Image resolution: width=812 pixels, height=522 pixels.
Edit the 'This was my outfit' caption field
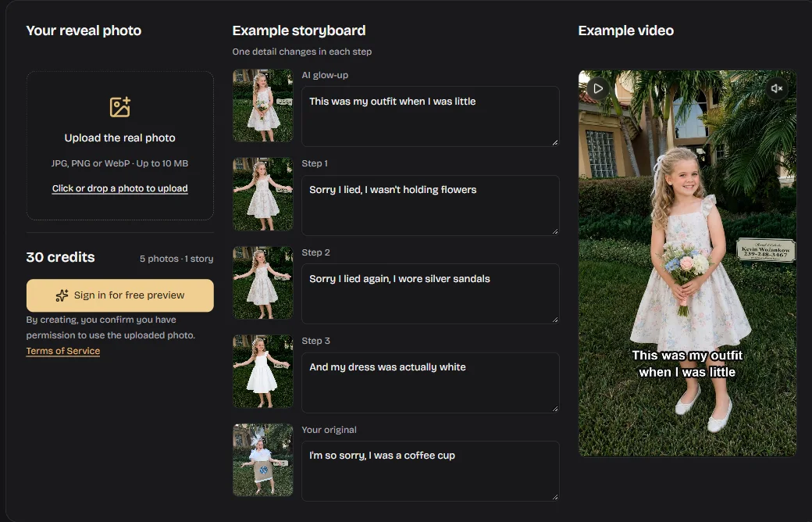coord(430,116)
